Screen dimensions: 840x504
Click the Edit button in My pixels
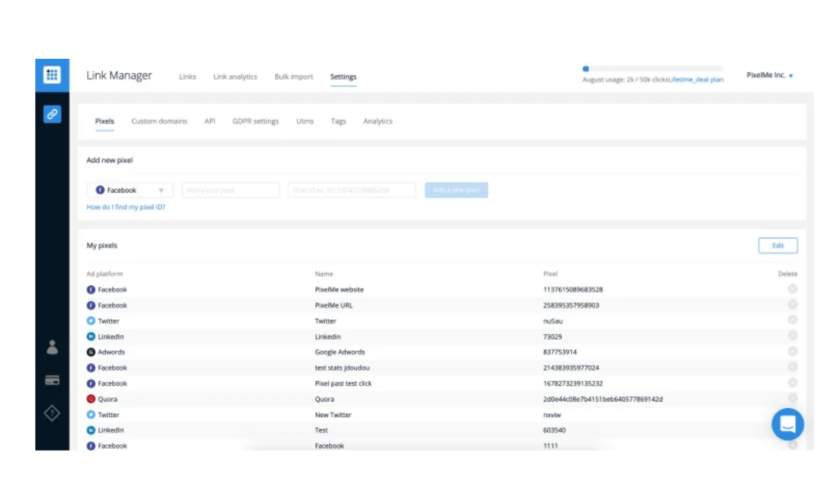pos(778,245)
